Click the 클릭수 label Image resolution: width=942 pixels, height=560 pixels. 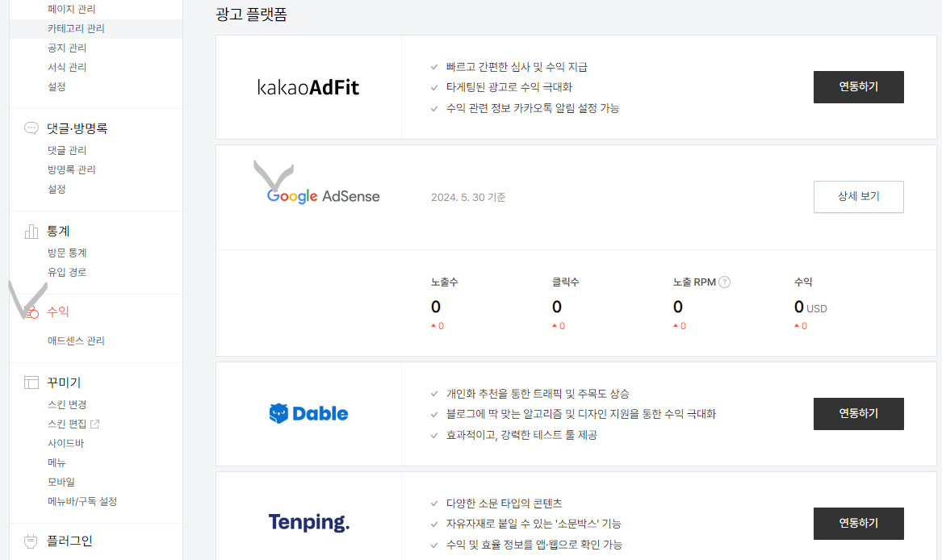pyautogui.click(x=565, y=282)
